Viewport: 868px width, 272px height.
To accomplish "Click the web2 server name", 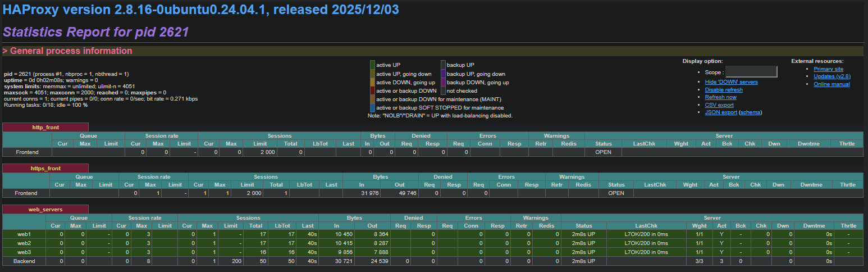I will click(x=24, y=243).
